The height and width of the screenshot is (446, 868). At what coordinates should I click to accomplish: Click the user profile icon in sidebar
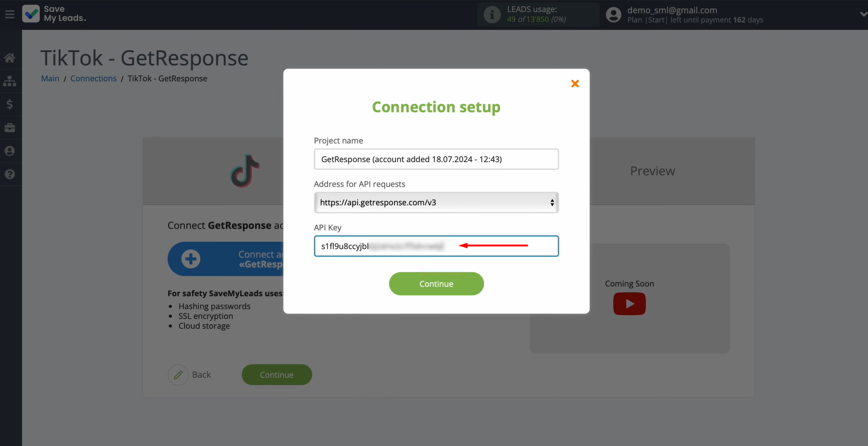10,151
